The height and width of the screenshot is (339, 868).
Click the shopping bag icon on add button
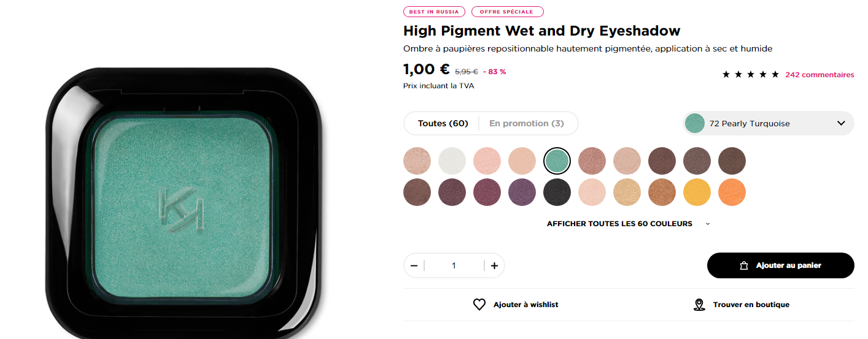tap(743, 265)
